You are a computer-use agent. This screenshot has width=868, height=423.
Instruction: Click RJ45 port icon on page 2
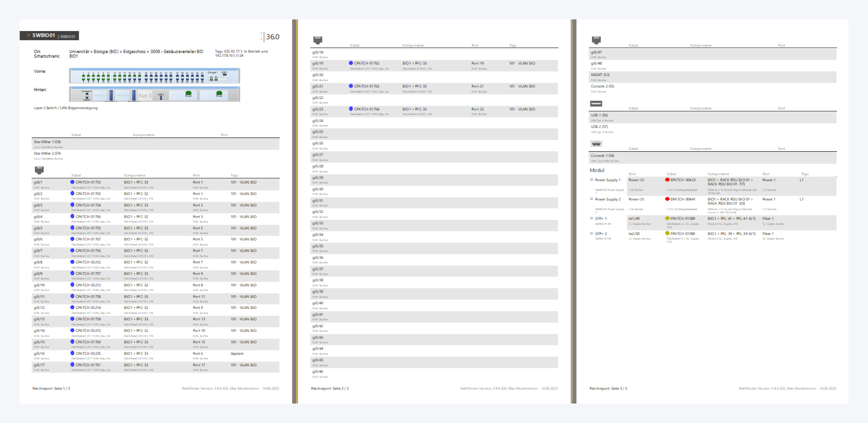(318, 40)
